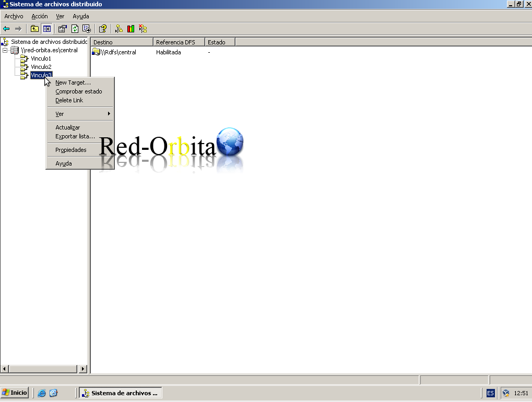This screenshot has height=402, width=532.
Task: Minimize the Sistema de archivos distribuido window
Action: [x=511, y=4]
